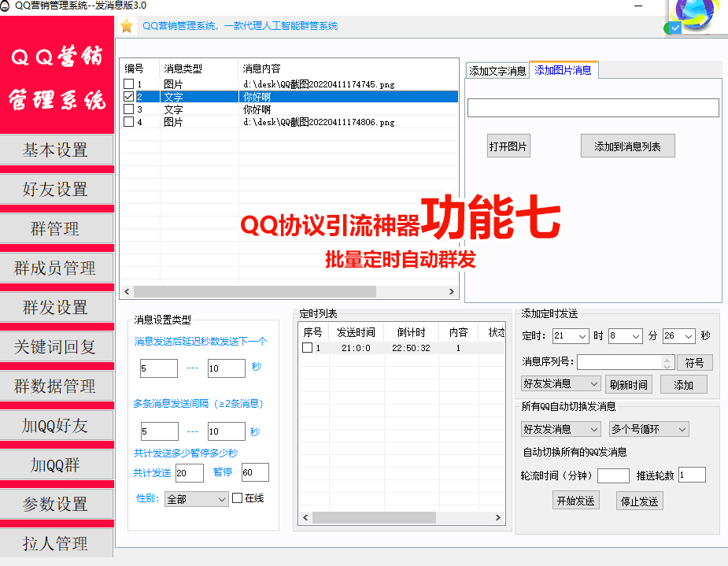The width and height of the screenshot is (728, 566).
Task: Click the 开始发送 button
Action: (576, 501)
